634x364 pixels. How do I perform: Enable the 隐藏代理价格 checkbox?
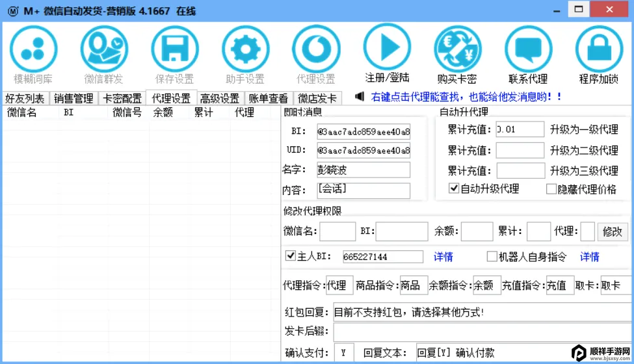pos(551,189)
